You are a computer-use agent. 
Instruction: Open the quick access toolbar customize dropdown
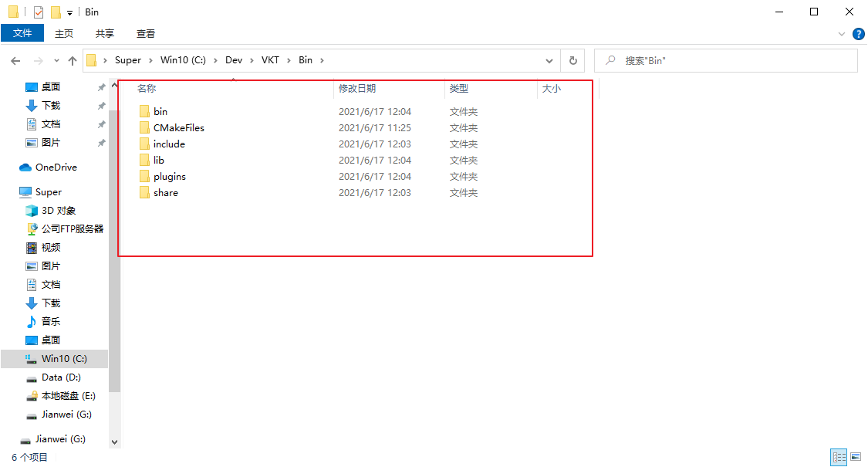(69, 12)
